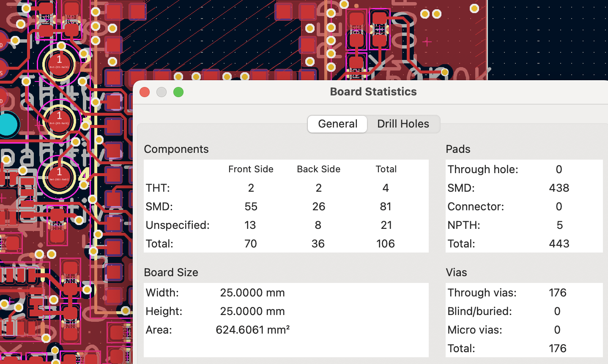The image size is (608, 364).
Task: Click Blind/buried vias value 0
Action: (557, 311)
